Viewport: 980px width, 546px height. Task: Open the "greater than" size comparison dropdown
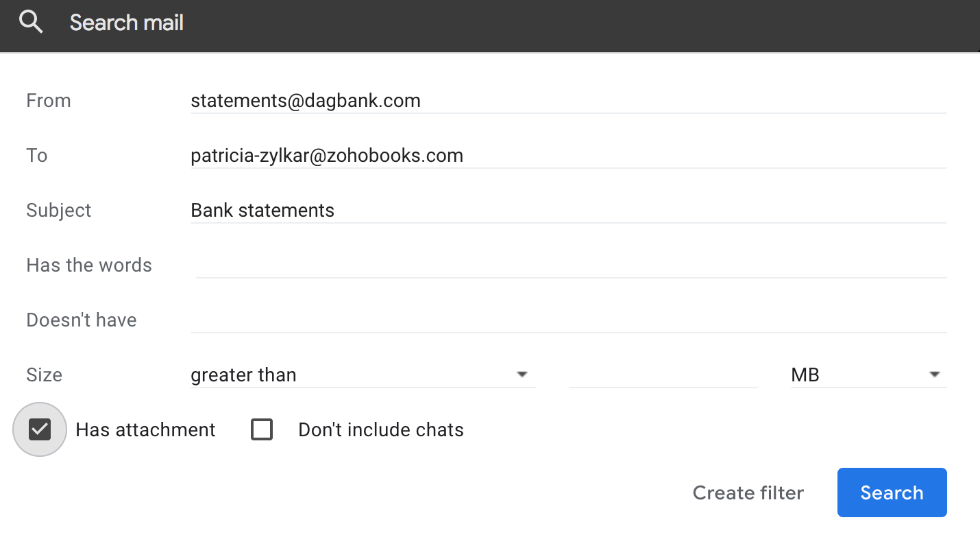(x=363, y=375)
